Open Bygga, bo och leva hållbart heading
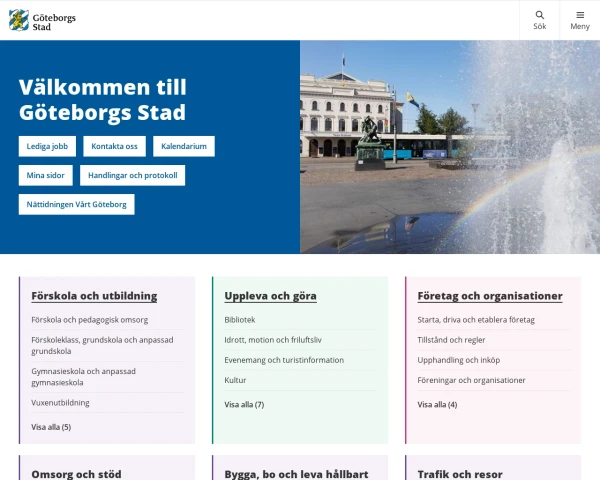This screenshot has width=600, height=480. (x=297, y=474)
